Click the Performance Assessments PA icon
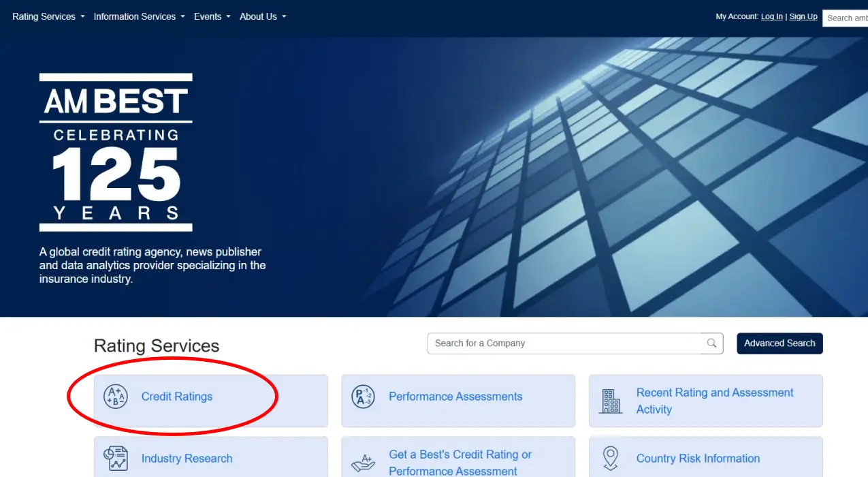Screen dimensions: 868x477 point(363,397)
